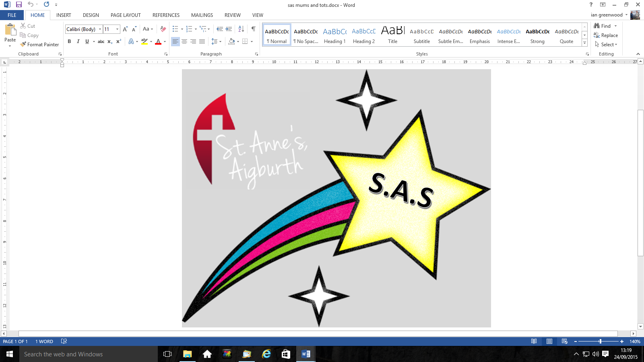644x362 pixels.
Task: Toggle italic formatting
Action: (x=78, y=41)
